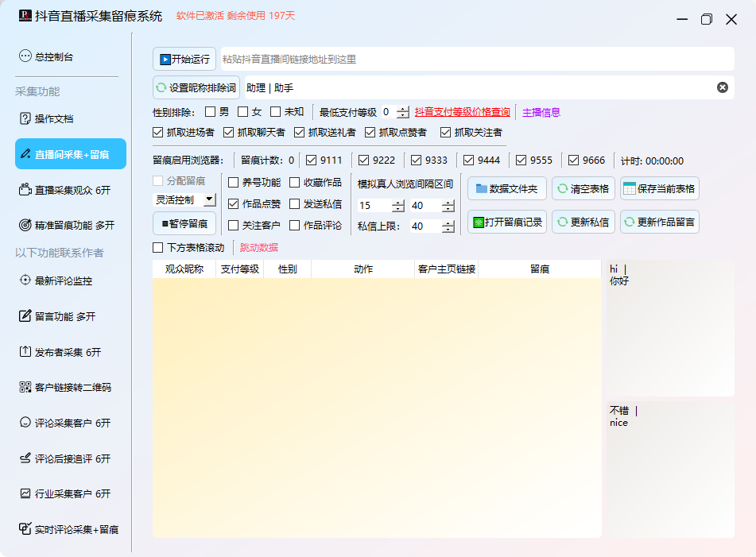Click the 留言功能 多开 edit icon
The image size is (756, 557).
[x=25, y=316]
